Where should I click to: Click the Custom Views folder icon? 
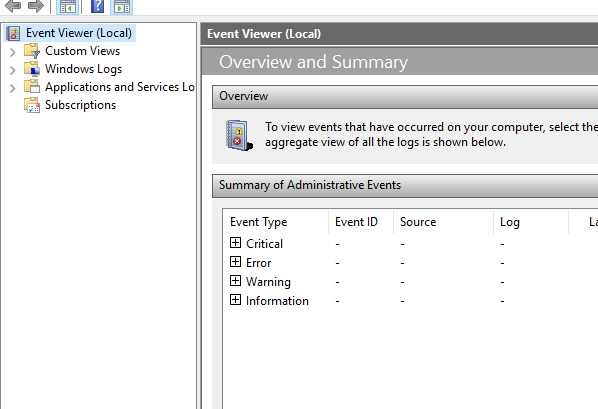(32, 51)
